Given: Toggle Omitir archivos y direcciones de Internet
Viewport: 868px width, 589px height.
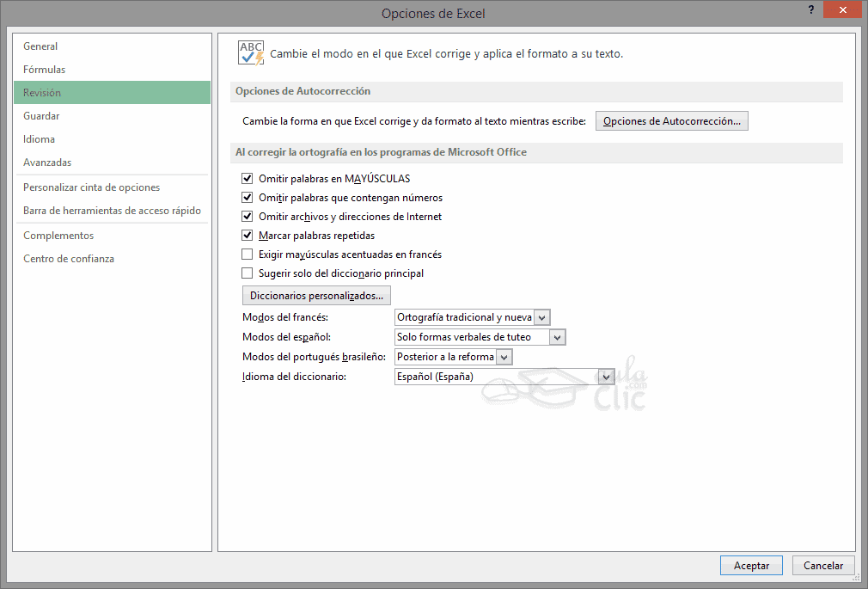Looking at the screenshot, I should [248, 217].
